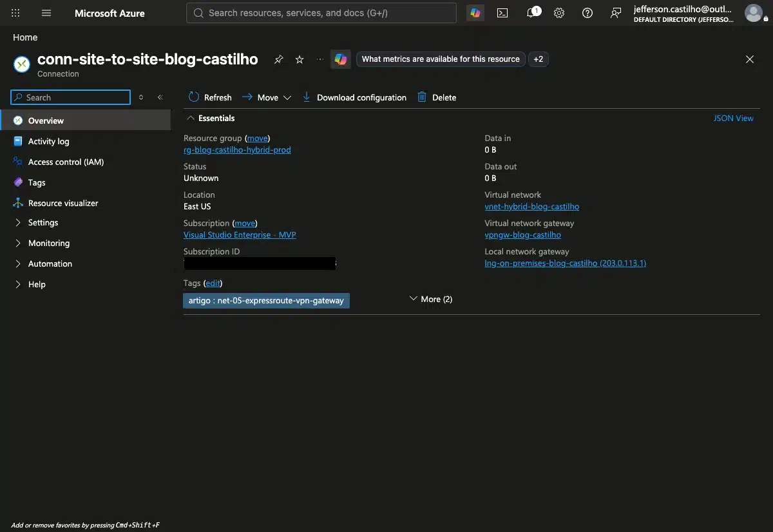Select Overview in the sidebar
773x532 pixels.
[x=86, y=120]
